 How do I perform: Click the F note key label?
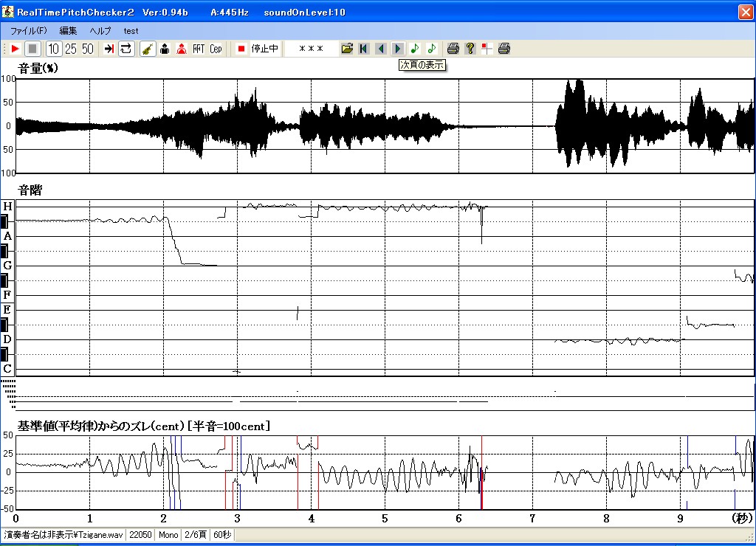click(x=7, y=295)
